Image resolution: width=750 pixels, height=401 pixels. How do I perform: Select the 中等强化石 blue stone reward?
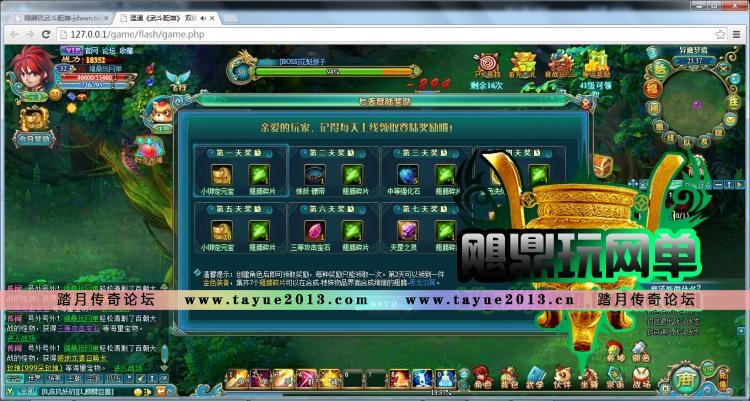[408, 175]
